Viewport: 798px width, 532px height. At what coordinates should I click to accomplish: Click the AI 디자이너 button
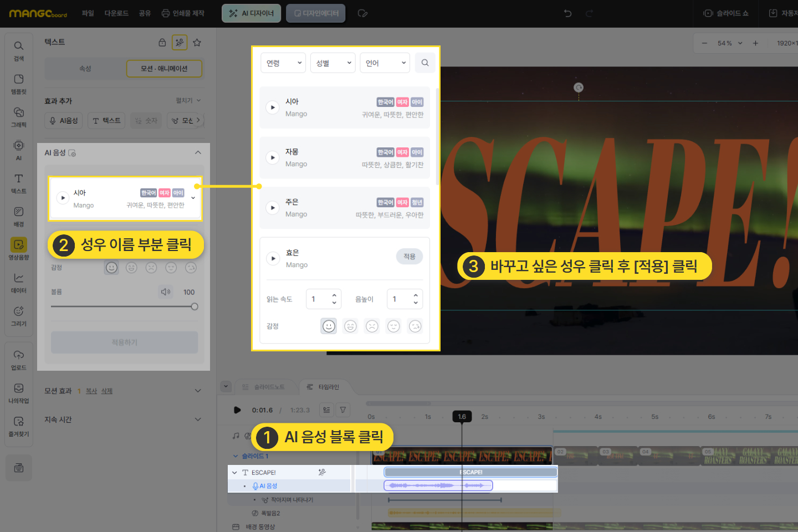(x=252, y=13)
